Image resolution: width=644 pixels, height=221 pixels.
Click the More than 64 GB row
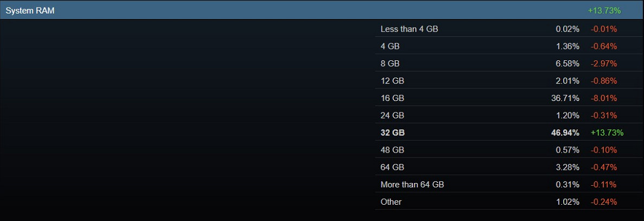412,185
